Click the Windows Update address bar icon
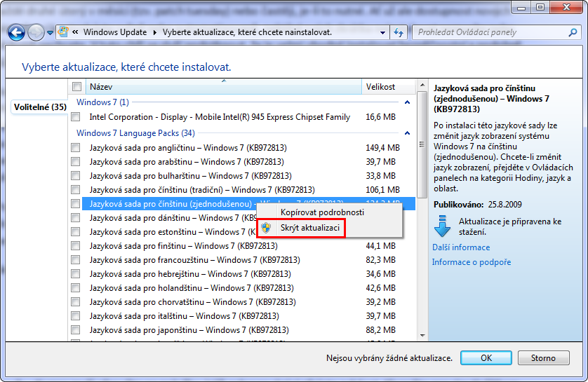The height and width of the screenshot is (382, 588). (63, 32)
